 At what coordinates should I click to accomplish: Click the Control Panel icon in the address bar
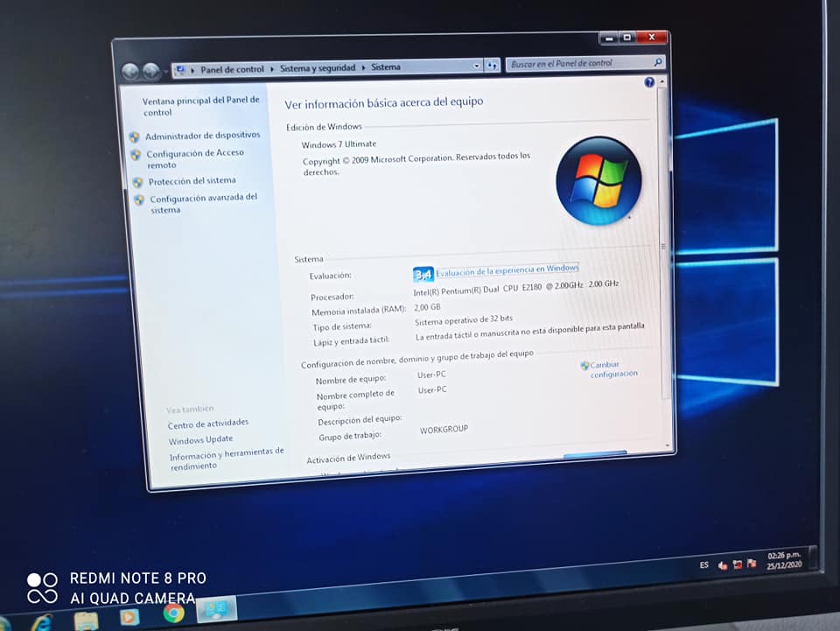tap(180, 70)
